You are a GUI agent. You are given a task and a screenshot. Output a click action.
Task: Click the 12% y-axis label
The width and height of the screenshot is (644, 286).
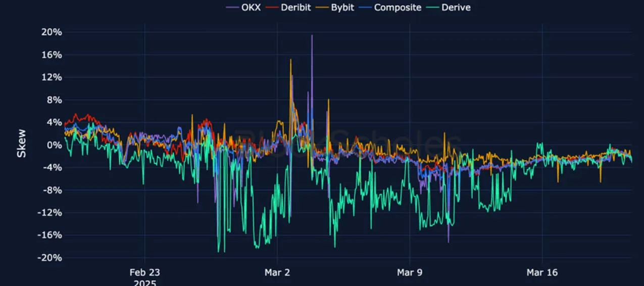point(52,77)
